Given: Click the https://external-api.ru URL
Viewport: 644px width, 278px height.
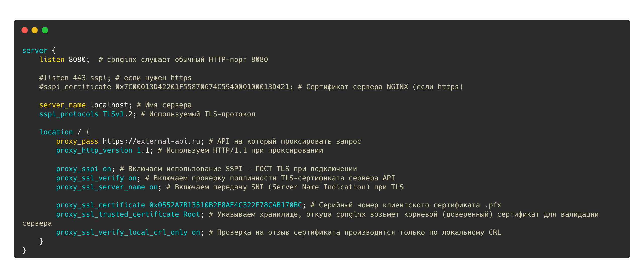Looking at the screenshot, I should [151, 141].
